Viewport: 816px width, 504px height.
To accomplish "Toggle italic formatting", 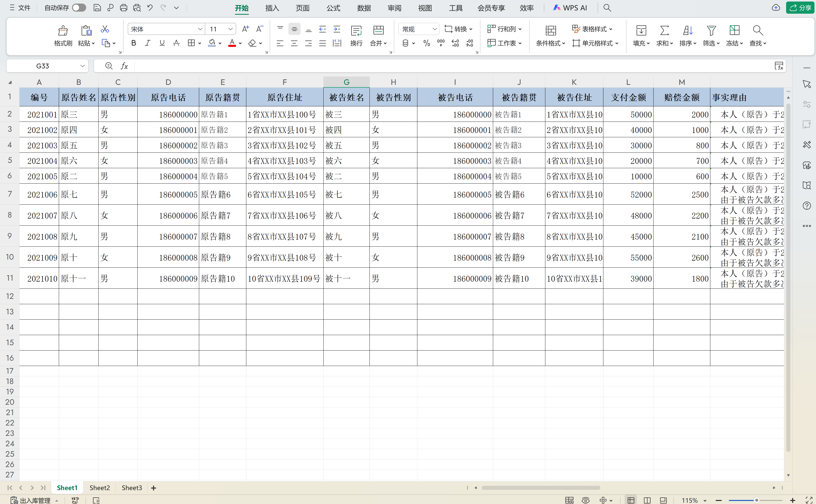I will [148, 43].
